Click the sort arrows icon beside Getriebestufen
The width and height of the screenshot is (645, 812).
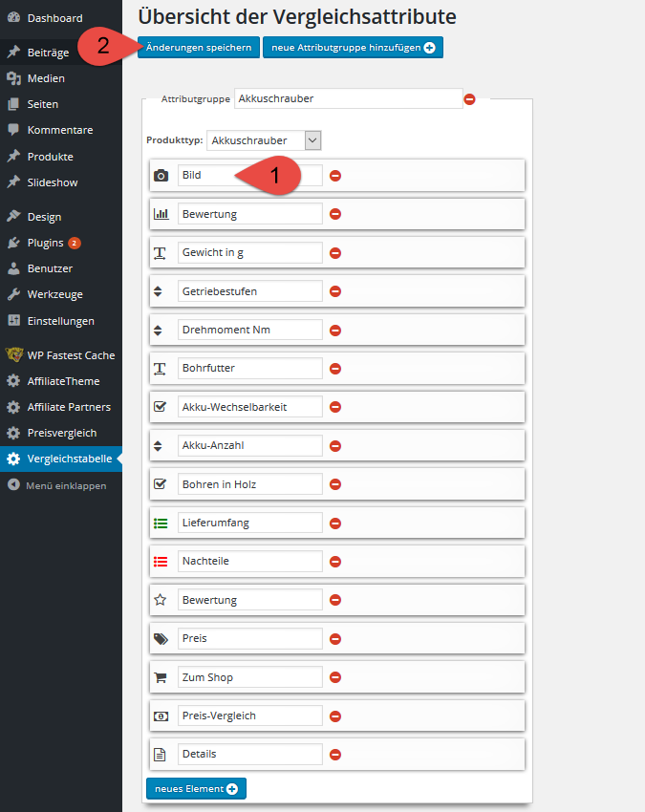point(158,291)
